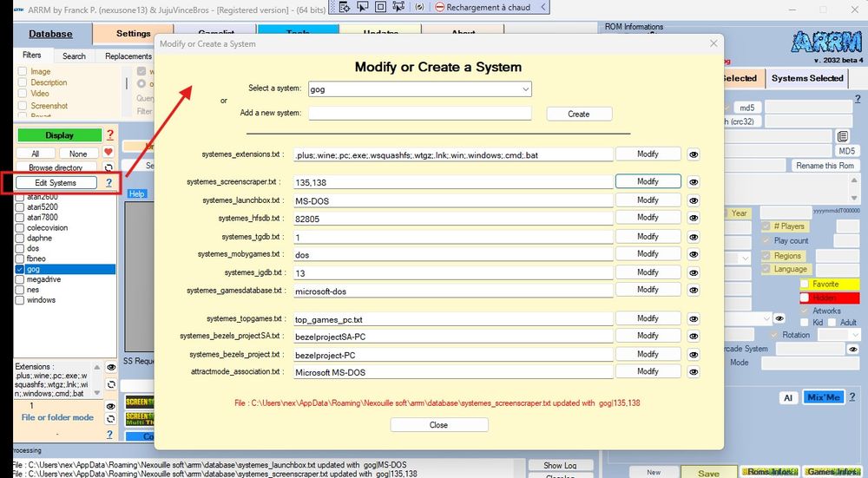View systemes_bezels_project.txt with its eye icon
The height and width of the screenshot is (478, 868).
coord(693,355)
